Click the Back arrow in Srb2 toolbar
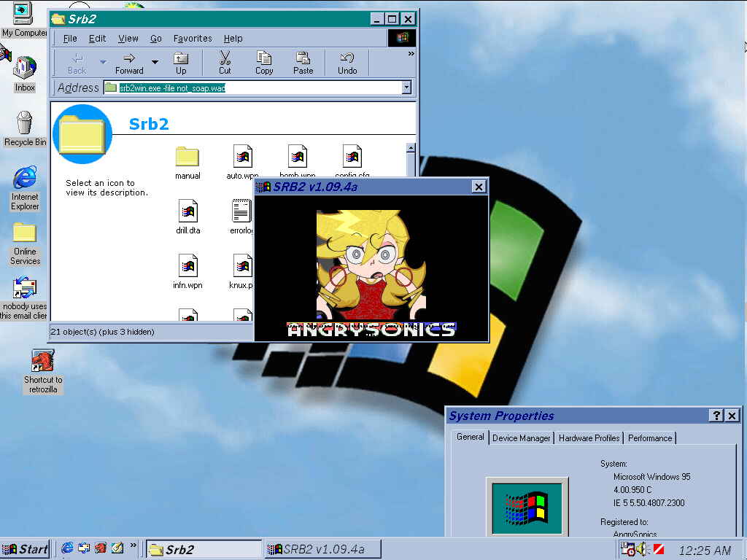Image resolution: width=747 pixels, height=560 pixels. [x=77, y=63]
